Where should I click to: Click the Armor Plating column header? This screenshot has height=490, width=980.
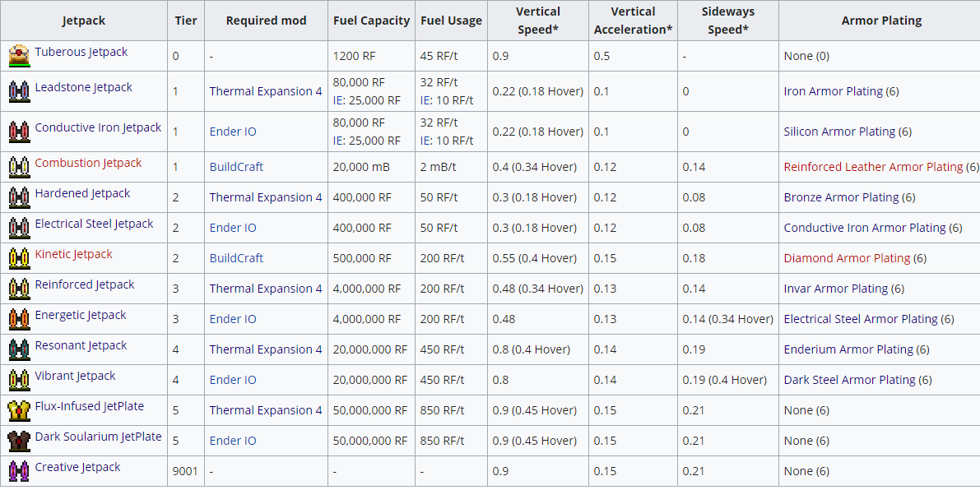881,21
